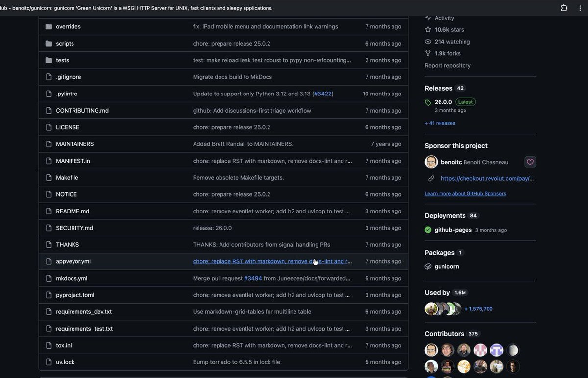View the 1.9k forks link
The image size is (588, 378).
[442, 53]
